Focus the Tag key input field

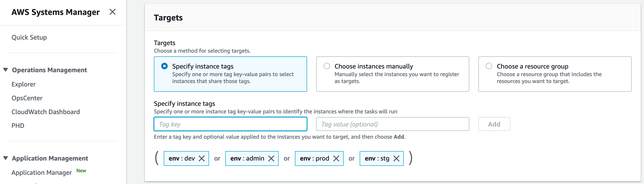(230, 124)
